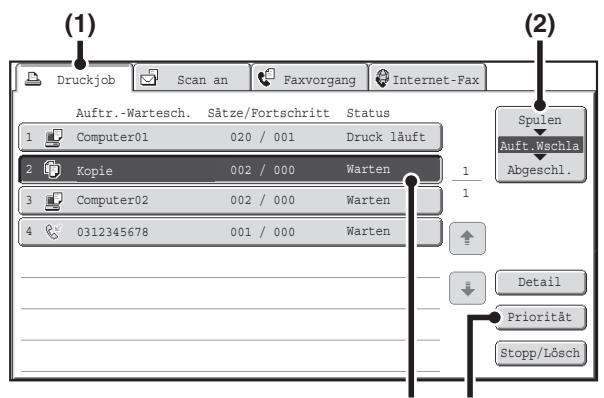Click the Auftr.-Wartesch. column header
Image resolution: width=604 pixels, height=398 pixels.
[133, 113]
